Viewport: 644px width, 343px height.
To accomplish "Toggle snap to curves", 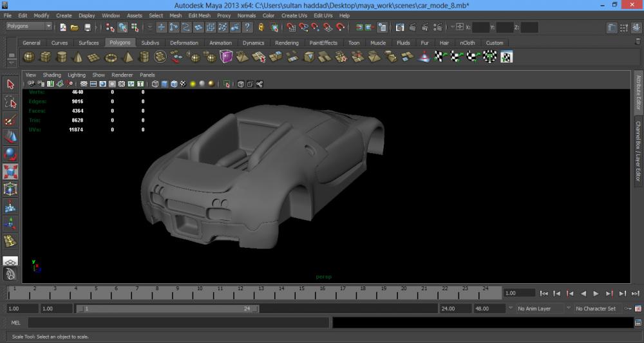I will [303, 28].
